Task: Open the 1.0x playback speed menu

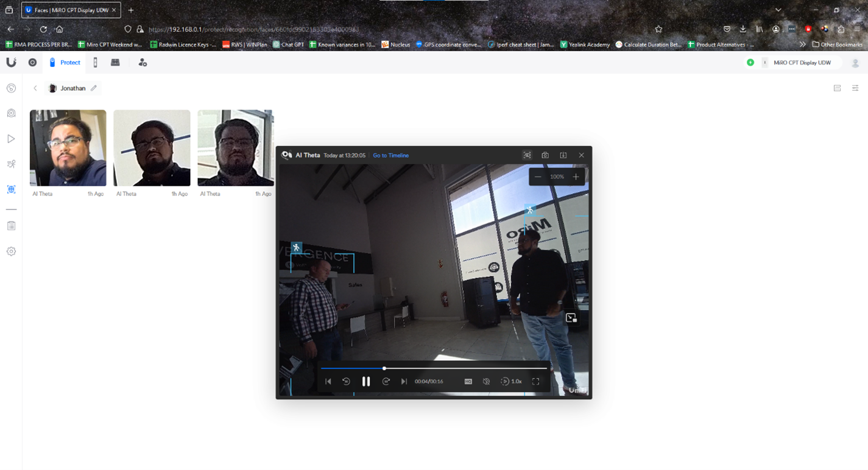Action: [x=512, y=382]
